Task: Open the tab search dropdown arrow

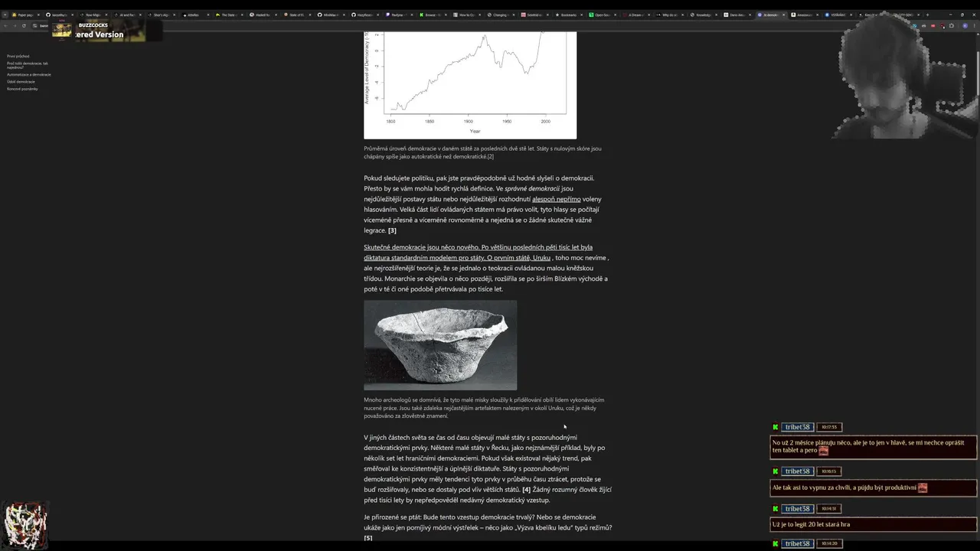Action: (x=5, y=15)
